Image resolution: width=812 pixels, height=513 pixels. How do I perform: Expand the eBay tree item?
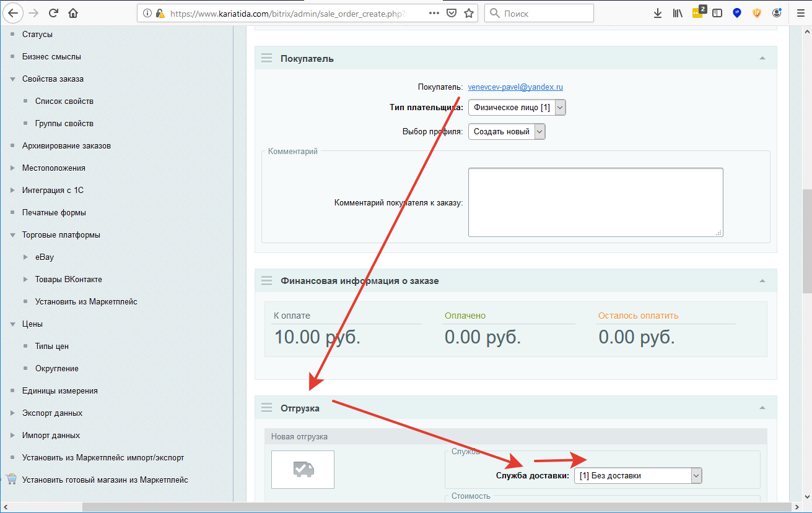[25, 257]
